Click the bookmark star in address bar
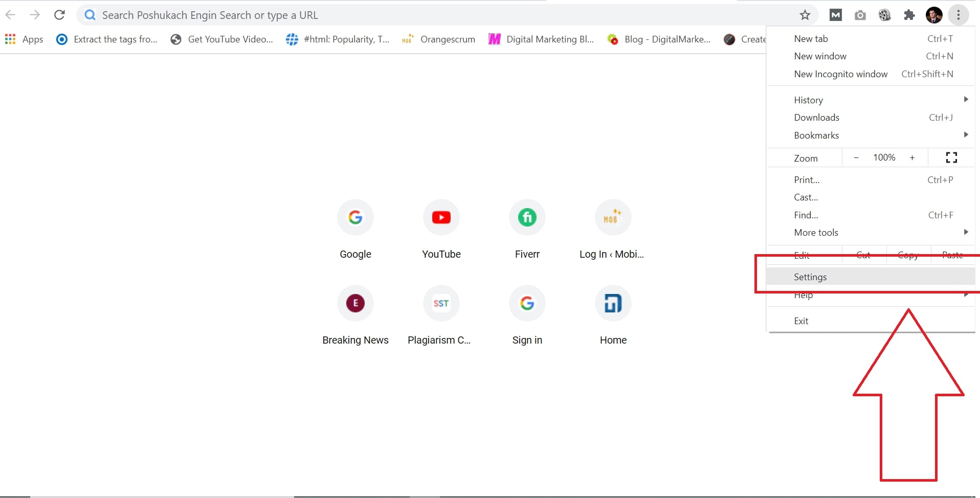The height and width of the screenshot is (498, 980). click(805, 15)
